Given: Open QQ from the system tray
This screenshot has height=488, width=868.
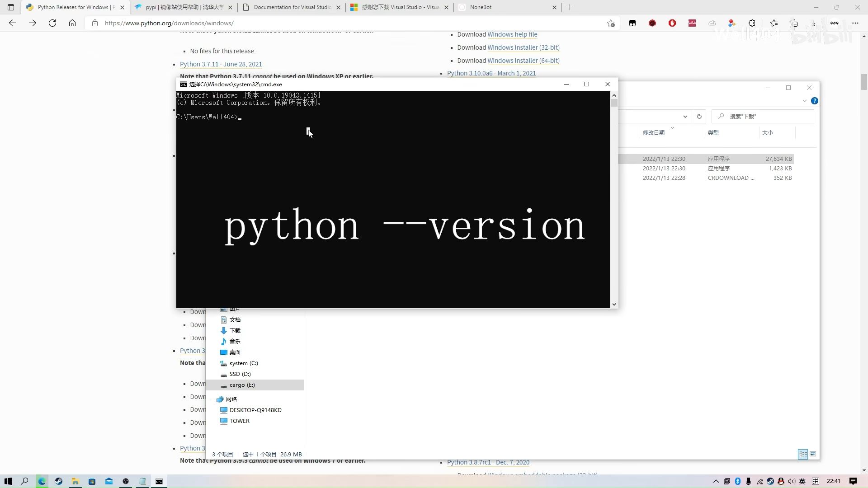Looking at the screenshot, I should pyautogui.click(x=781, y=481).
